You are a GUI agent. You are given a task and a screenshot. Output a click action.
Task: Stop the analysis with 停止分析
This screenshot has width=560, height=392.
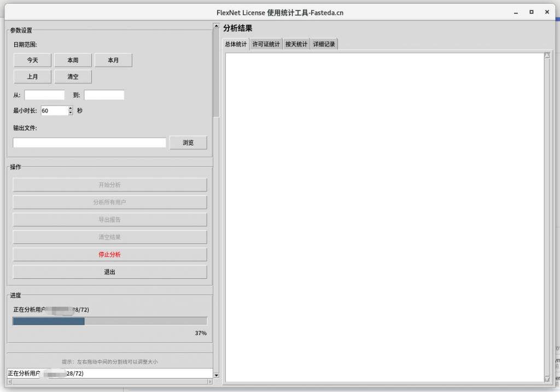coord(110,255)
